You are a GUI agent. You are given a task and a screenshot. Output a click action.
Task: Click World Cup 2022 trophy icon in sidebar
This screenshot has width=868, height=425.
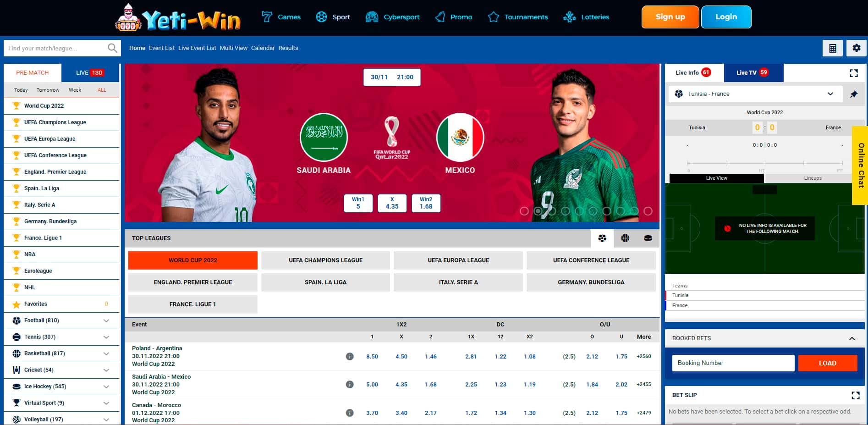(x=16, y=106)
